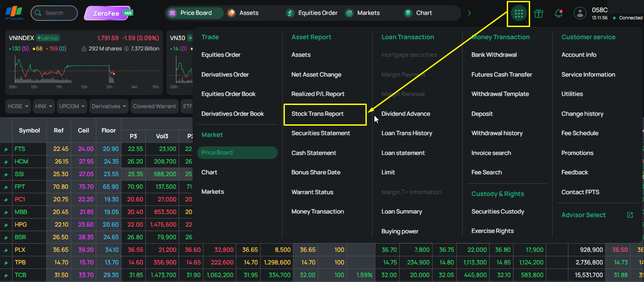Open Equities Order Book menu item
The image size is (644, 282).
(228, 94)
